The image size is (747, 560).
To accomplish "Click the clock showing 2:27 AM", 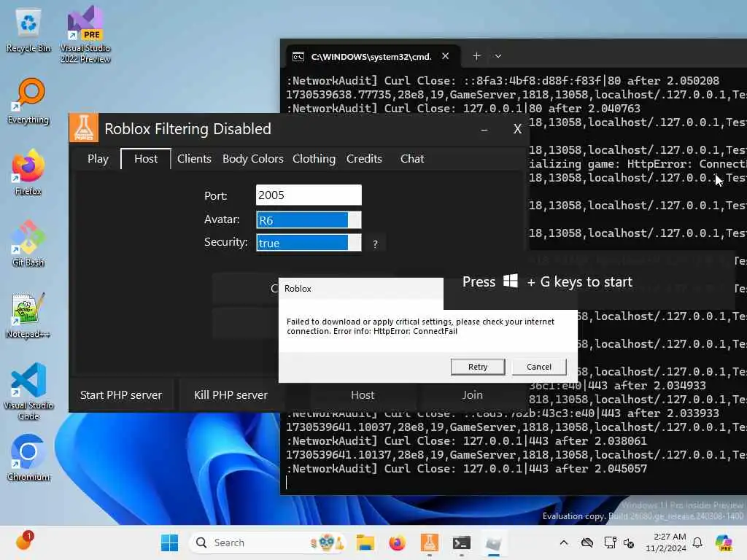I will tap(666, 542).
